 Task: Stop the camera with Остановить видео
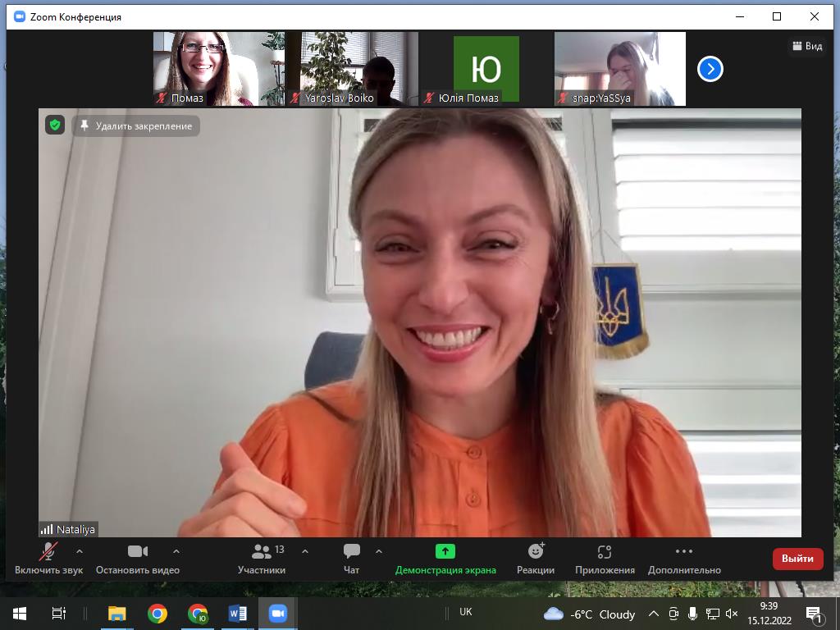[138, 559]
